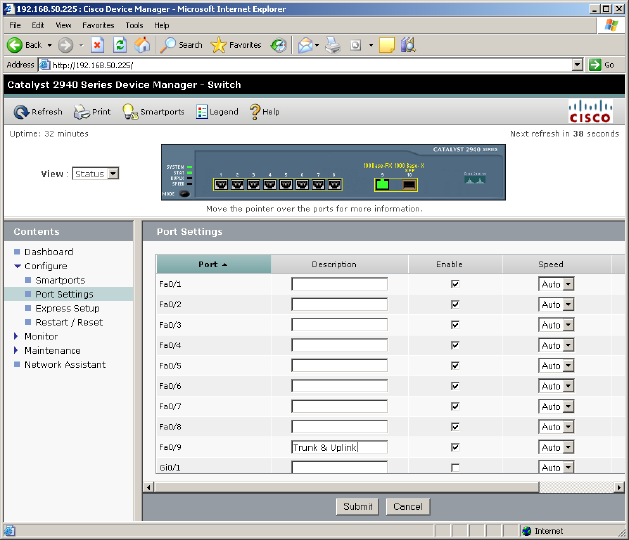Click the Cancel button

408,507
